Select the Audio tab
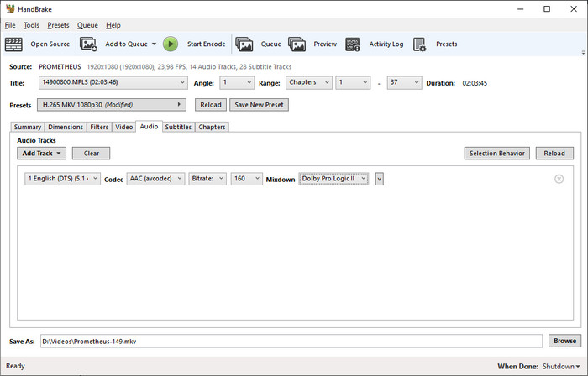The height and width of the screenshot is (376, 588). (149, 126)
